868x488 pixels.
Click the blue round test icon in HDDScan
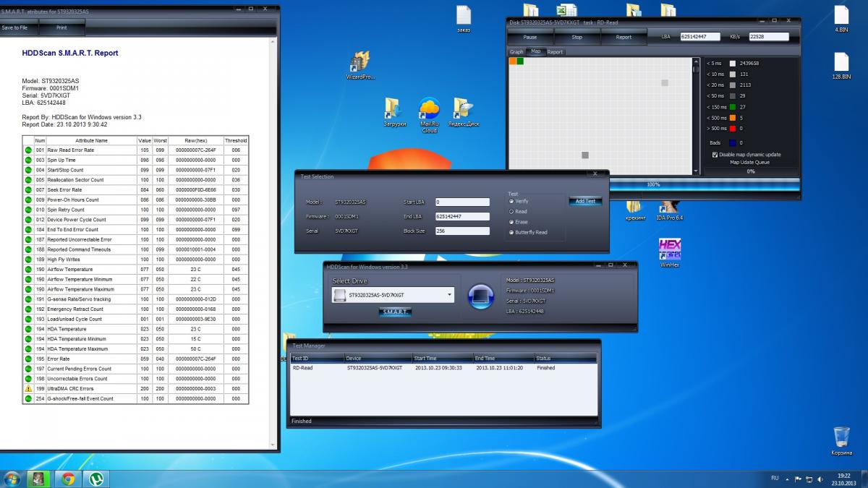pos(480,296)
